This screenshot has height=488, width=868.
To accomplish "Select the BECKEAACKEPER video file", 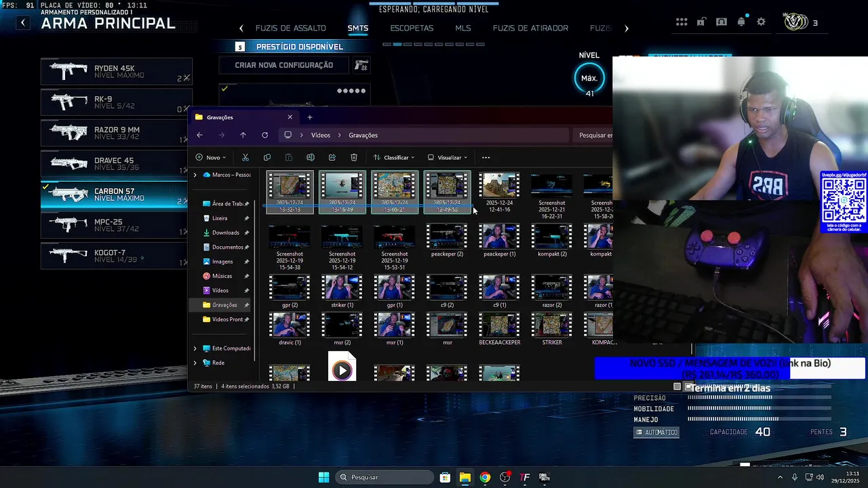I will pyautogui.click(x=499, y=329).
